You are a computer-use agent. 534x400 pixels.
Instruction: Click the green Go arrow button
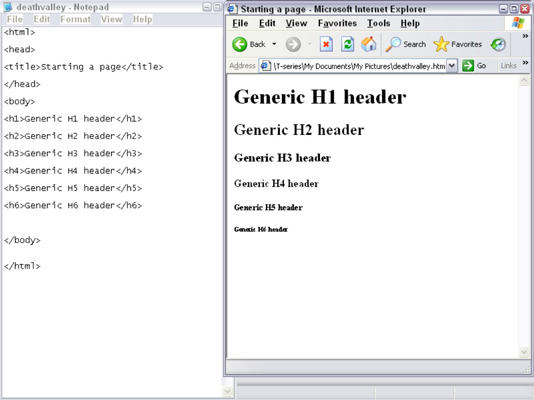pos(468,65)
